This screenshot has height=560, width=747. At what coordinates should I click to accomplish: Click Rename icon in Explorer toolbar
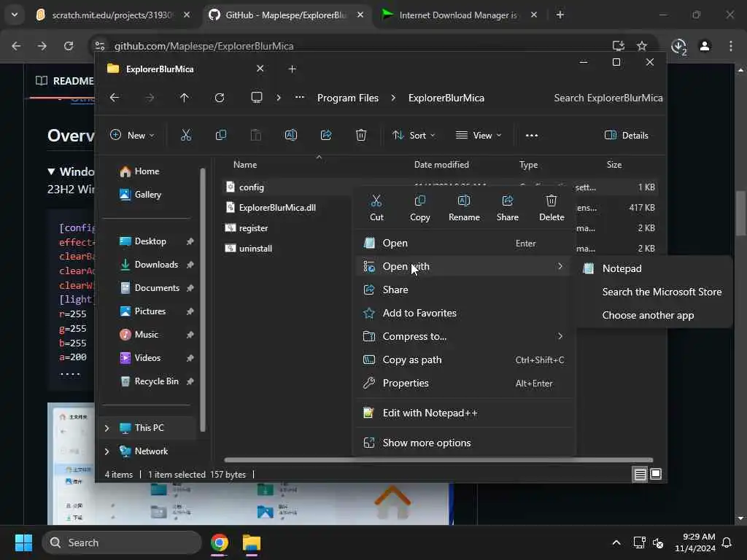290,135
